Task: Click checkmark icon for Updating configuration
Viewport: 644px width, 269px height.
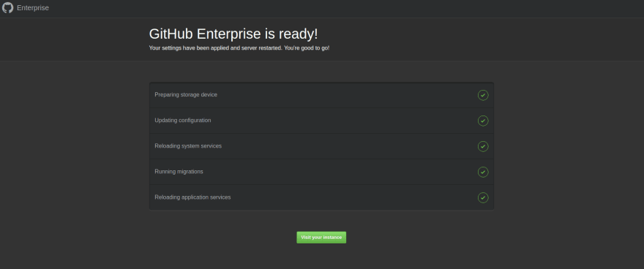Action: [x=483, y=121]
